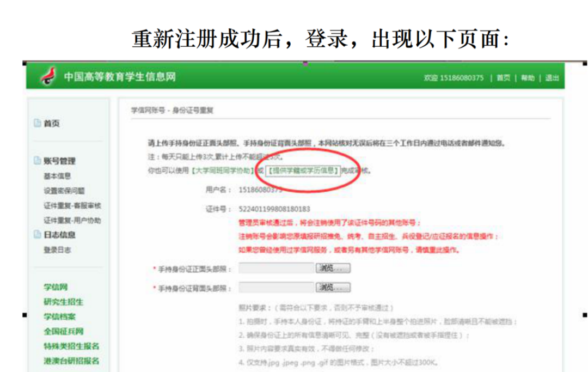588x372 pixels.
Task: Click the note starting 注：每天只能上传3次
Action: (215, 157)
